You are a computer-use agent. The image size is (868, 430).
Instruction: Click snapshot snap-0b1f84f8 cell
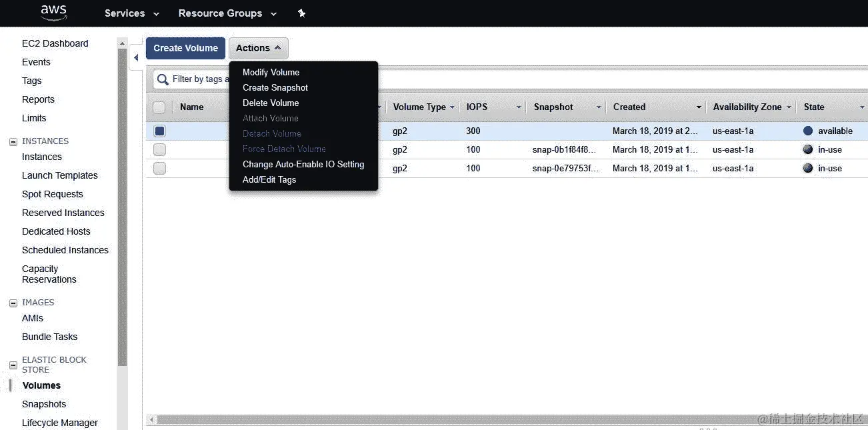565,149
